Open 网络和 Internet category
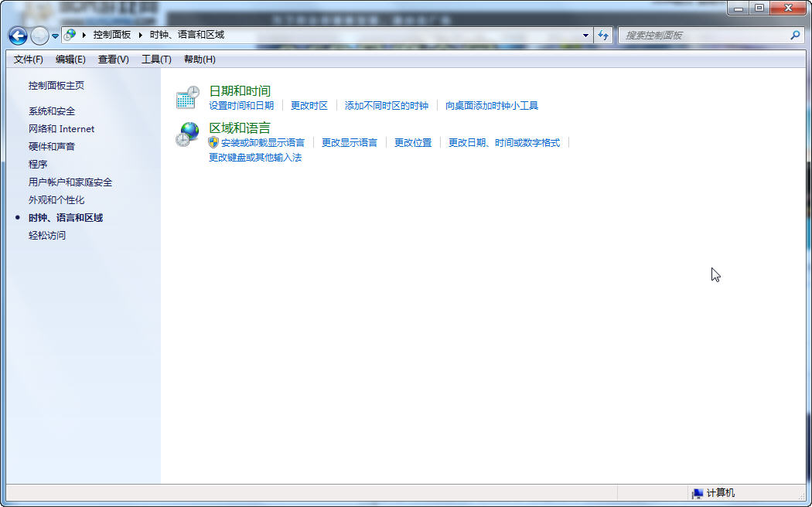 pyautogui.click(x=61, y=129)
